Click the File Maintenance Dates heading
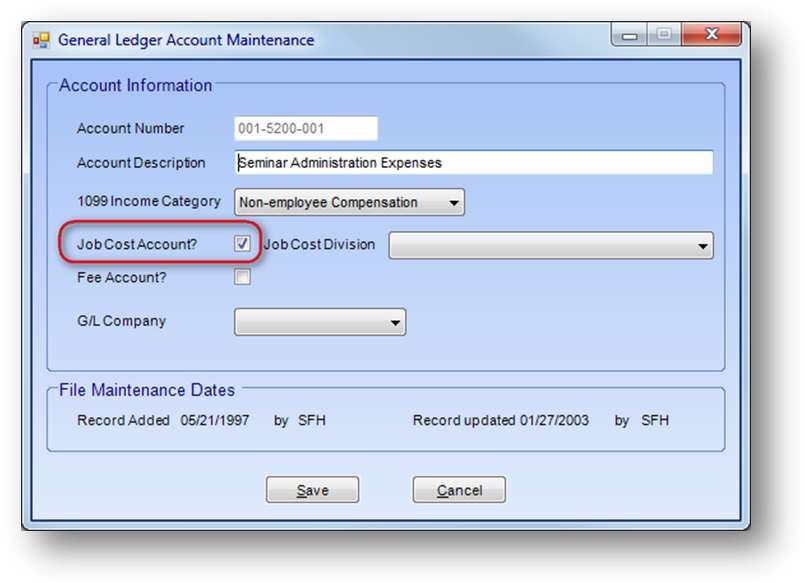This screenshot has height=583, width=805. pos(147,390)
